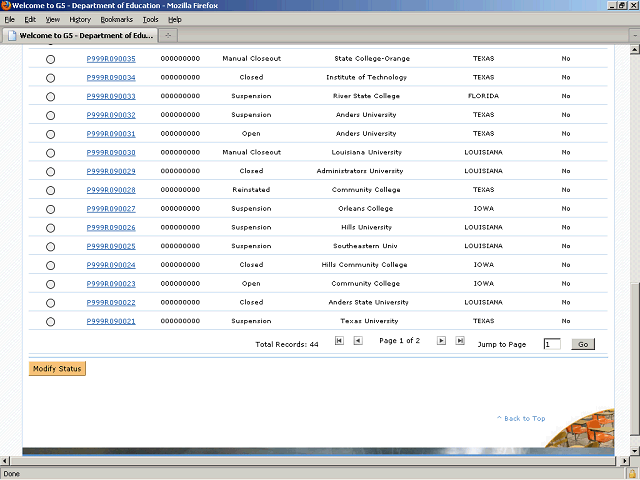Select the radio button for P999R090032
This screenshot has height=480, width=640.
coord(50,116)
